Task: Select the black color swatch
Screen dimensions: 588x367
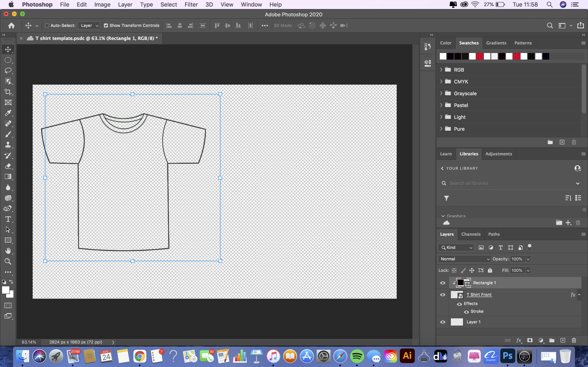Action: (450, 56)
